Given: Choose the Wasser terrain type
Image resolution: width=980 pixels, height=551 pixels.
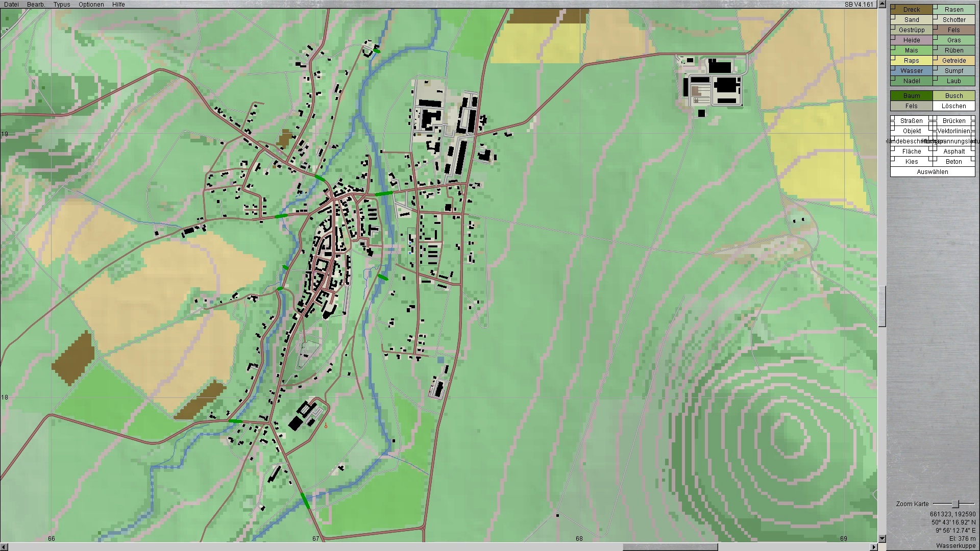Looking at the screenshot, I should click(x=911, y=71).
